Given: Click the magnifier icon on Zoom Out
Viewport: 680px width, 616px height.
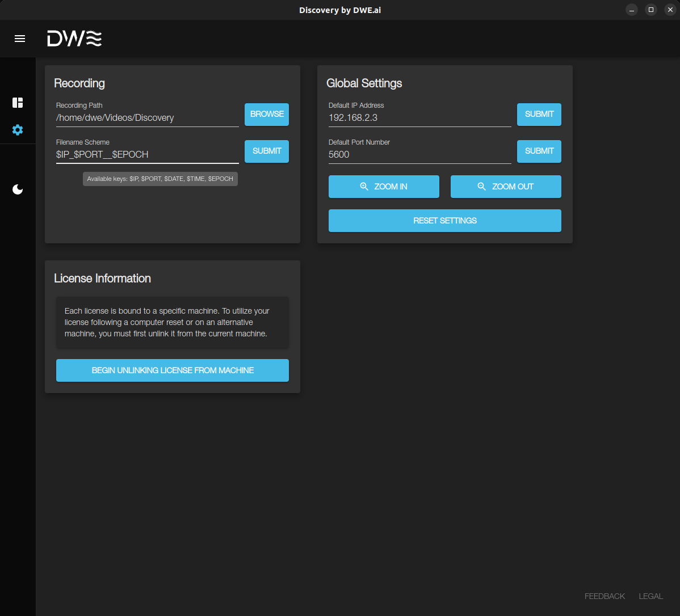Looking at the screenshot, I should pos(482,187).
